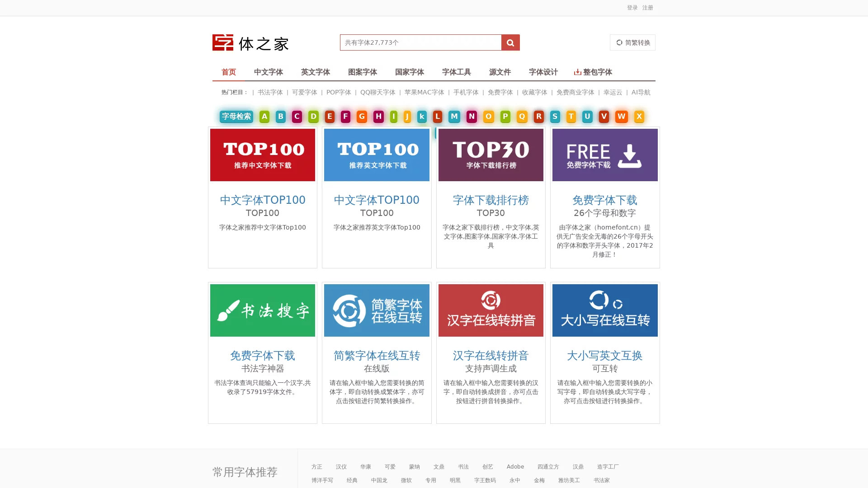This screenshot has width=868, height=488.
Task: Click the 字母检索 badge
Action: tap(236, 117)
